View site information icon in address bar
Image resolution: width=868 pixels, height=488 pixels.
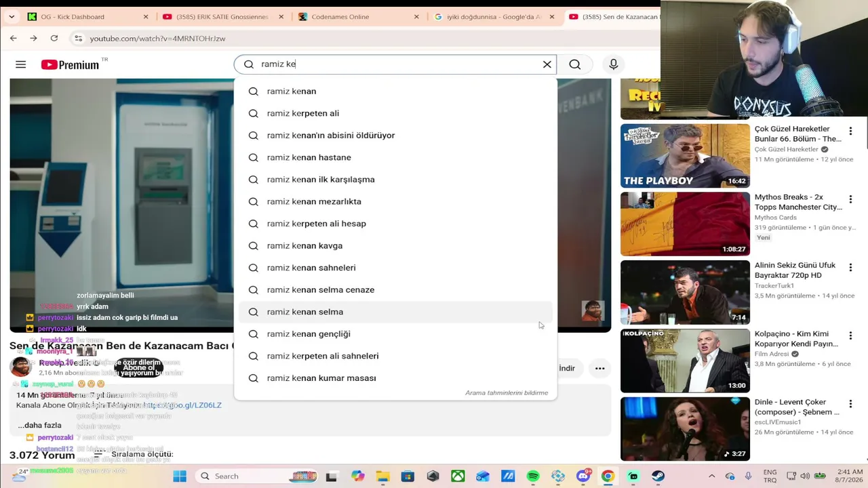pyautogui.click(x=79, y=39)
